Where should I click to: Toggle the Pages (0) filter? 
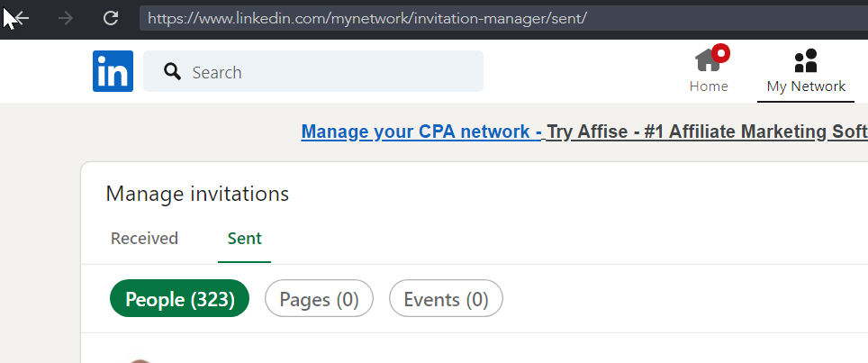[x=319, y=299]
